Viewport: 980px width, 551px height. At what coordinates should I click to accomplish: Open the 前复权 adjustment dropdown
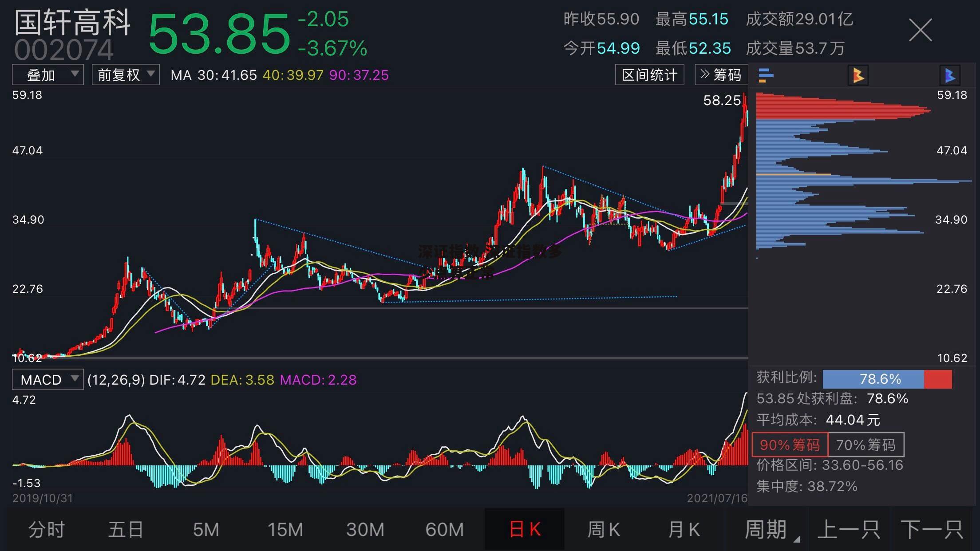[x=126, y=75]
